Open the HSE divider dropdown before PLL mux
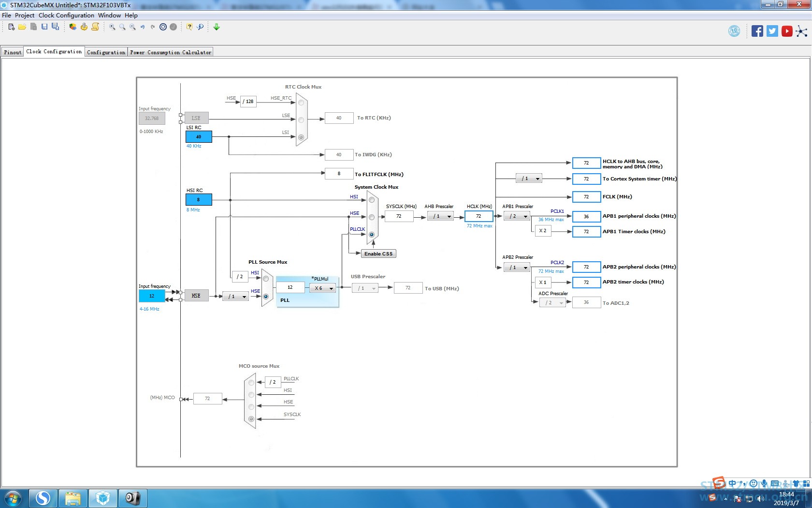812x508 pixels. click(236, 297)
